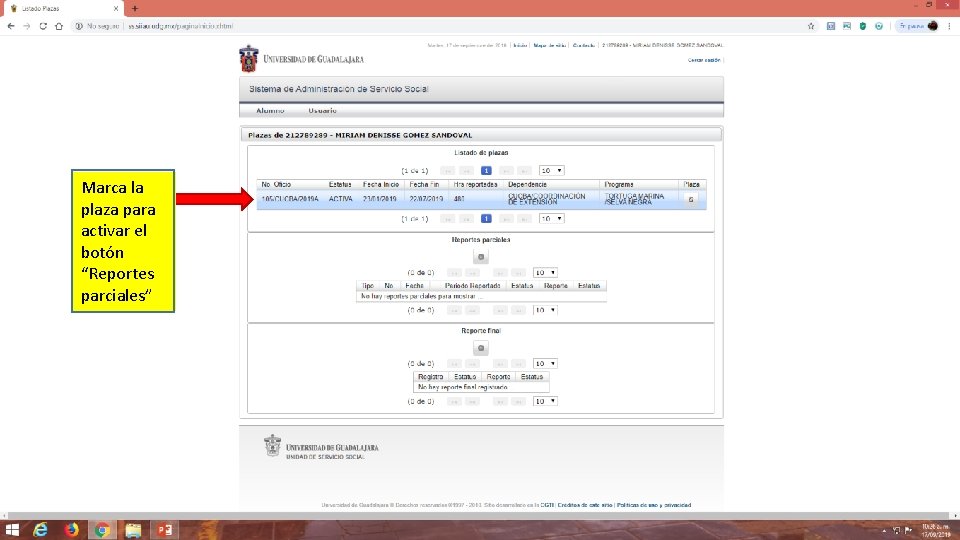
Task: Open a new tab with the plus icon
Action: click(x=135, y=9)
